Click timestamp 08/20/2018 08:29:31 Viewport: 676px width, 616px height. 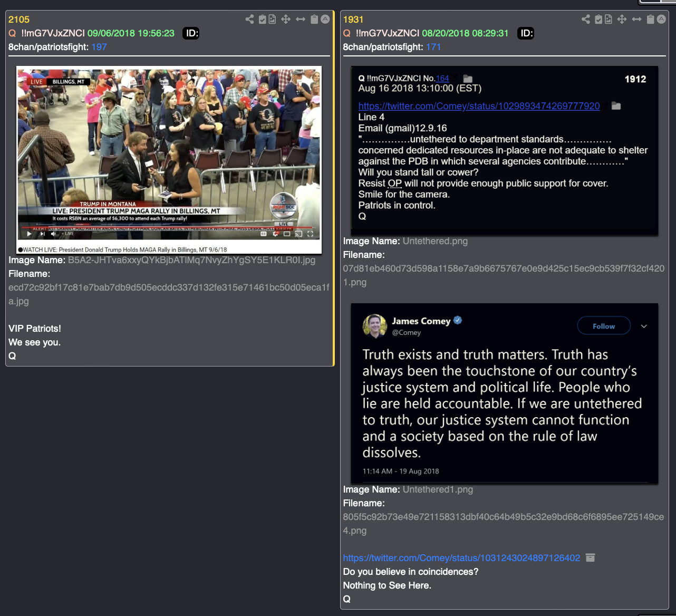[x=465, y=33]
